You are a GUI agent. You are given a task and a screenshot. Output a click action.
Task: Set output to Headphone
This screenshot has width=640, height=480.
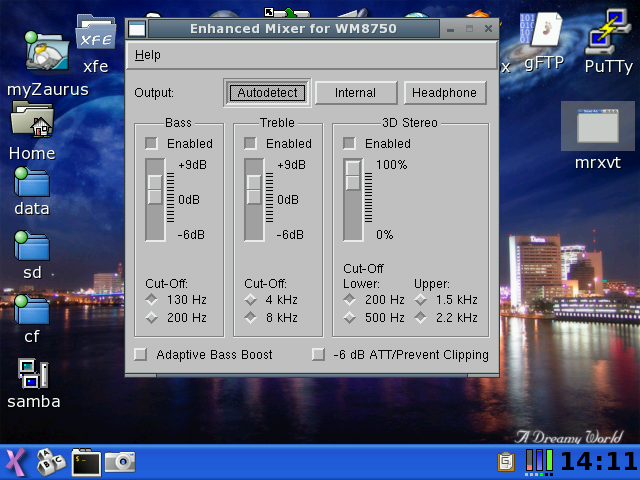tap(445, 93)
